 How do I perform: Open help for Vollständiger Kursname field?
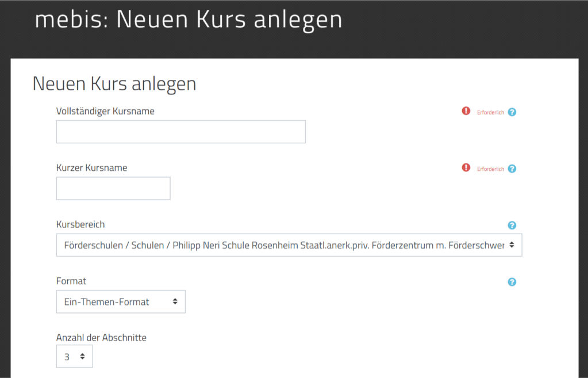coord(512,112)
